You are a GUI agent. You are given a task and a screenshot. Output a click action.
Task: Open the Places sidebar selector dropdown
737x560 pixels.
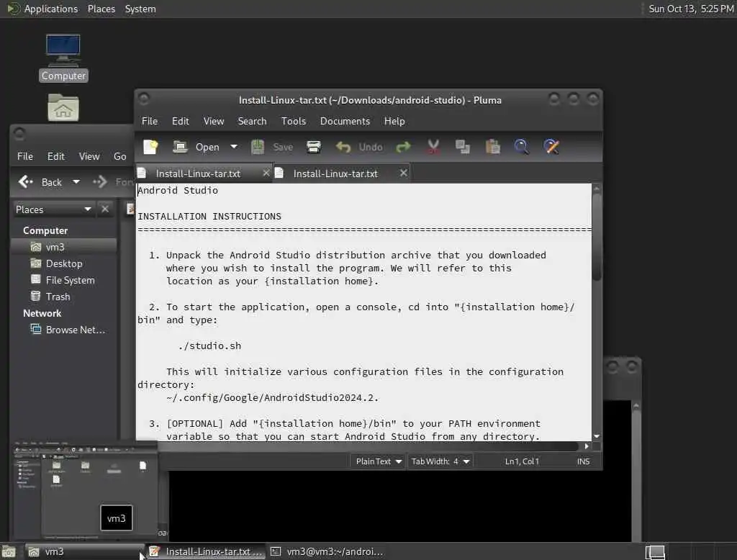(x=53, y=209)
